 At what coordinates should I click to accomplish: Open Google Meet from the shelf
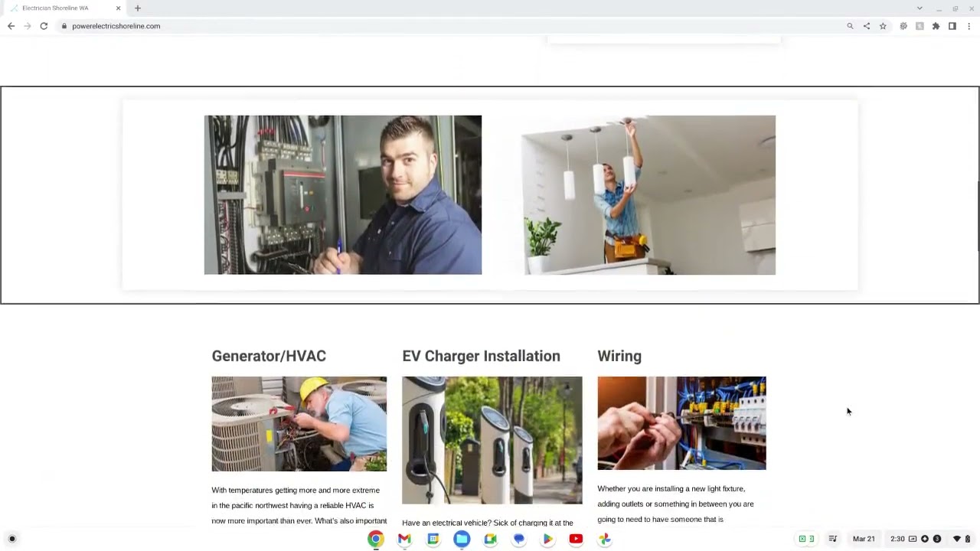(x=490, y=539)
